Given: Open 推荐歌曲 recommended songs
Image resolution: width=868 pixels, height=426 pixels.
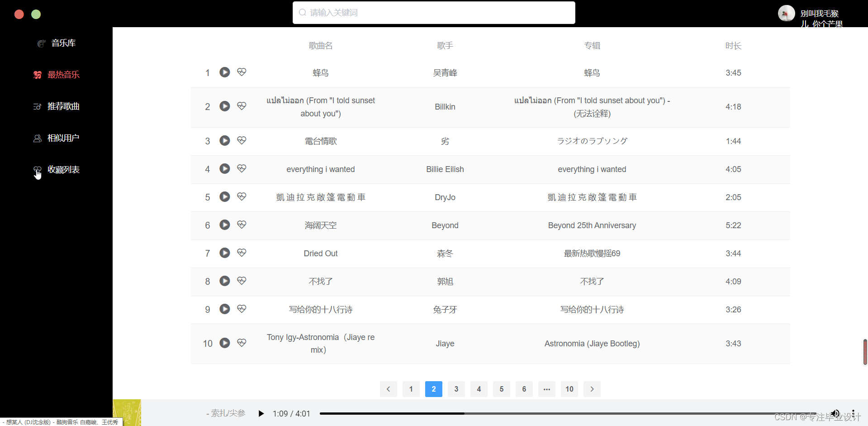Looking at the screenshot, I should [x=56, y=106].
